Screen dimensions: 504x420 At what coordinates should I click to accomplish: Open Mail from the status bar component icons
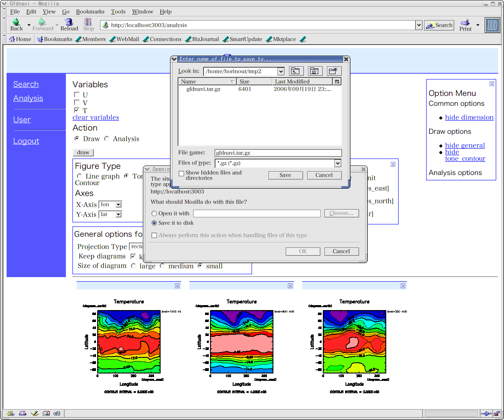(x=23, y=413)
